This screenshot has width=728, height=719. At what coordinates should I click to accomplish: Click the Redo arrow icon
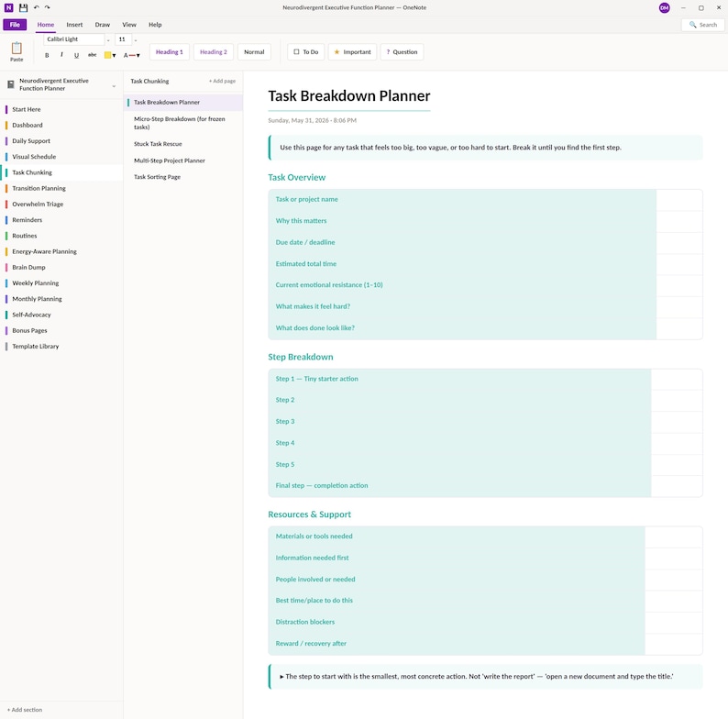(x=48, y=7)
